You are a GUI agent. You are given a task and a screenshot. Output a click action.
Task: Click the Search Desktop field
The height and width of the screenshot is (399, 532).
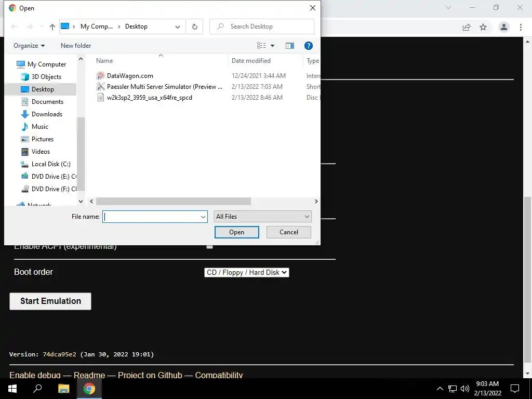[262, 26]
